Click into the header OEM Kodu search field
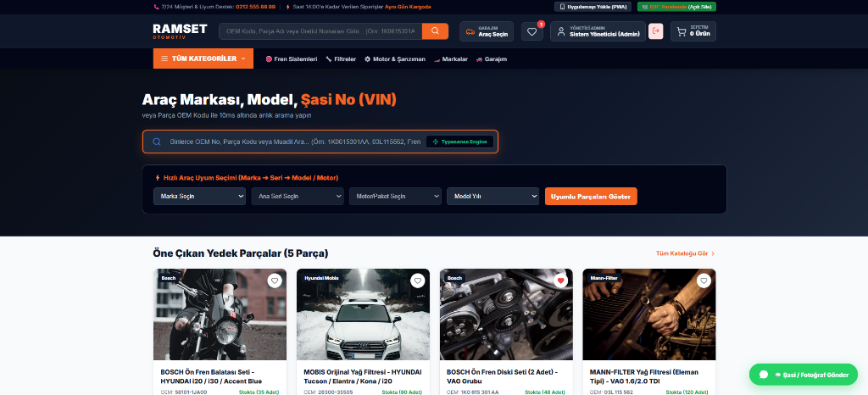Image resolution: width=868 pixels, height=395 pixels. [320, 31]
